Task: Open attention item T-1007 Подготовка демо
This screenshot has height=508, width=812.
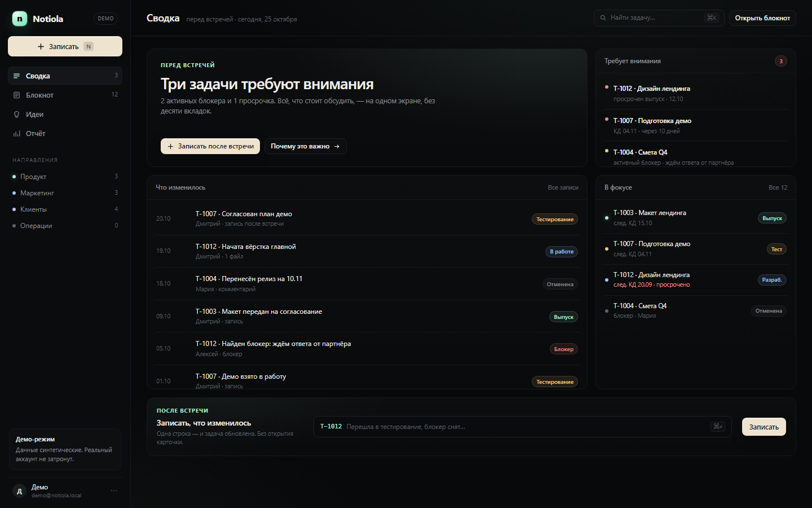Action: [696, 125]
